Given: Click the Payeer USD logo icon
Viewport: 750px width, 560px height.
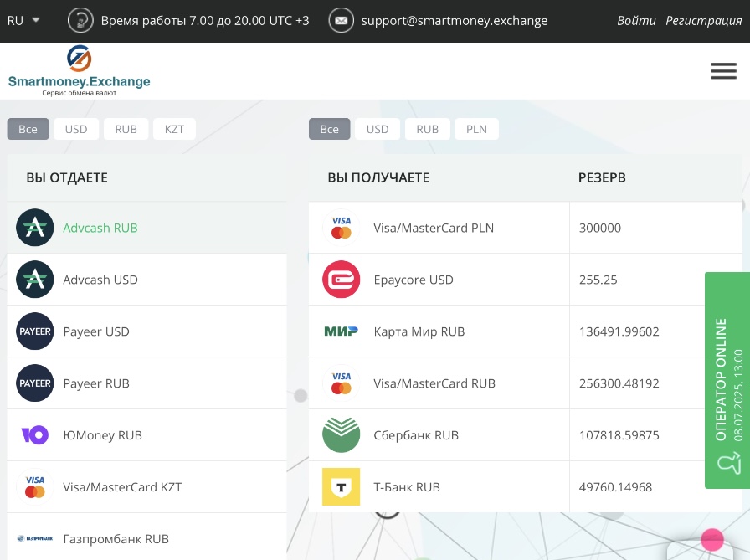Looking at the screenshot, I should click(35, 331).
